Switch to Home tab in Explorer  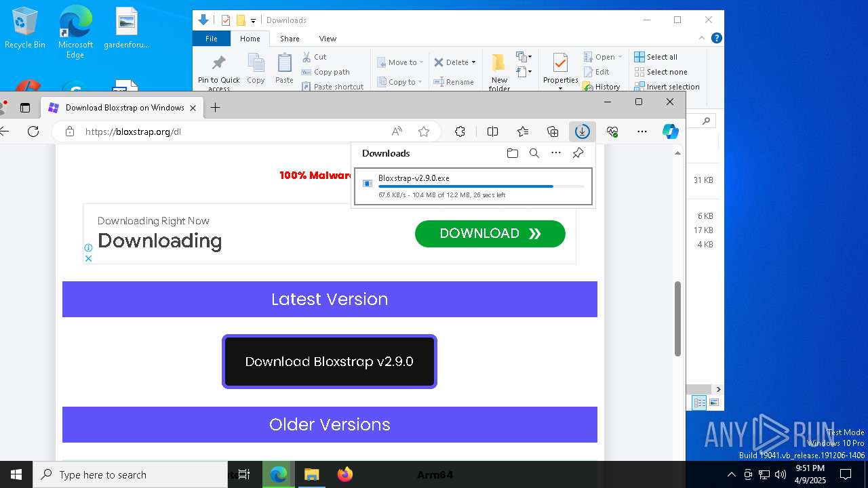(250, 39)
